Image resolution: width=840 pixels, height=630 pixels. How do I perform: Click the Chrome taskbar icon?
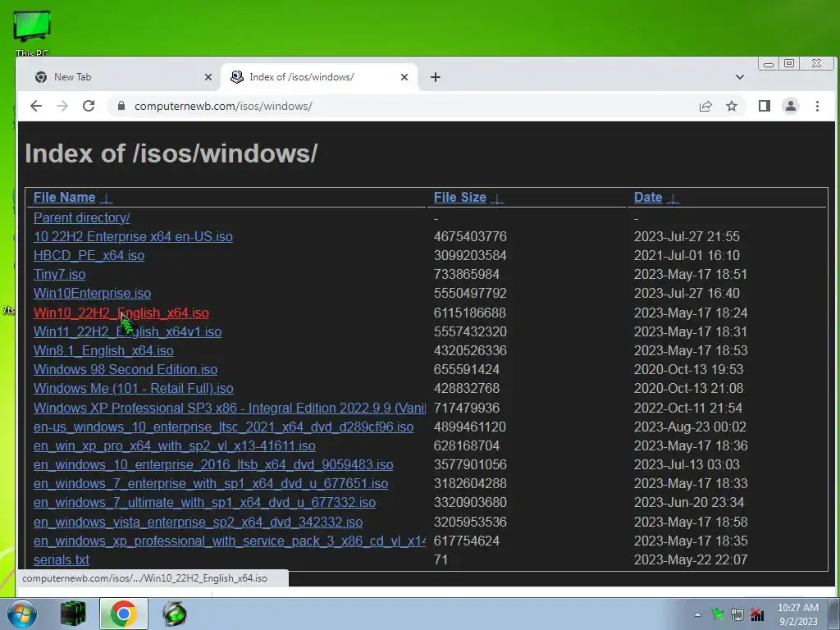coord(124,614)
